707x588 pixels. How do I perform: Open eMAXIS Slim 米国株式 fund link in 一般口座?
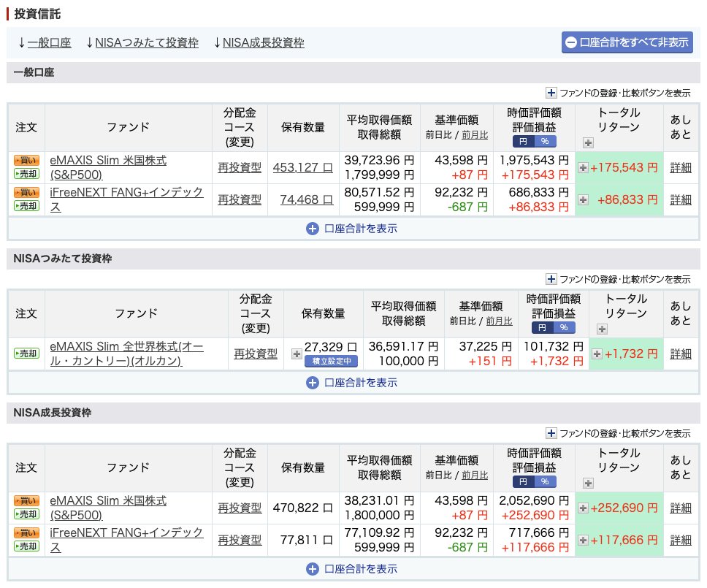point(108,167)
